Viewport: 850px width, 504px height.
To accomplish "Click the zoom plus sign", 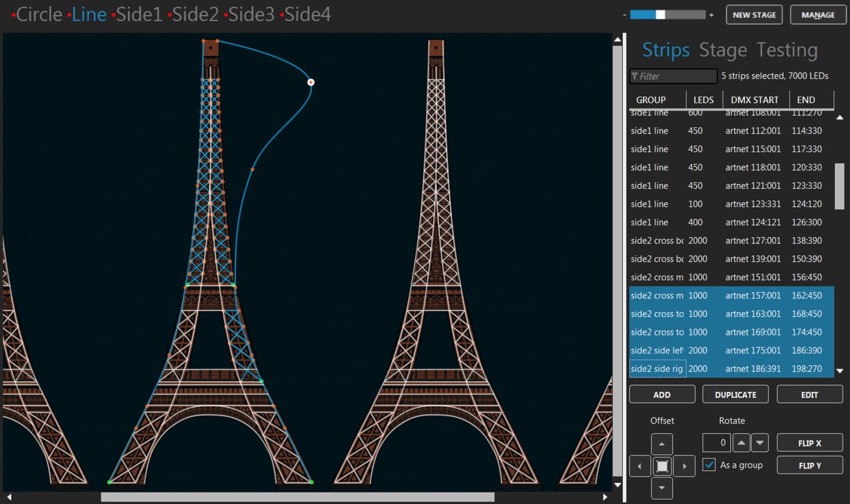I will pos(711,15).
